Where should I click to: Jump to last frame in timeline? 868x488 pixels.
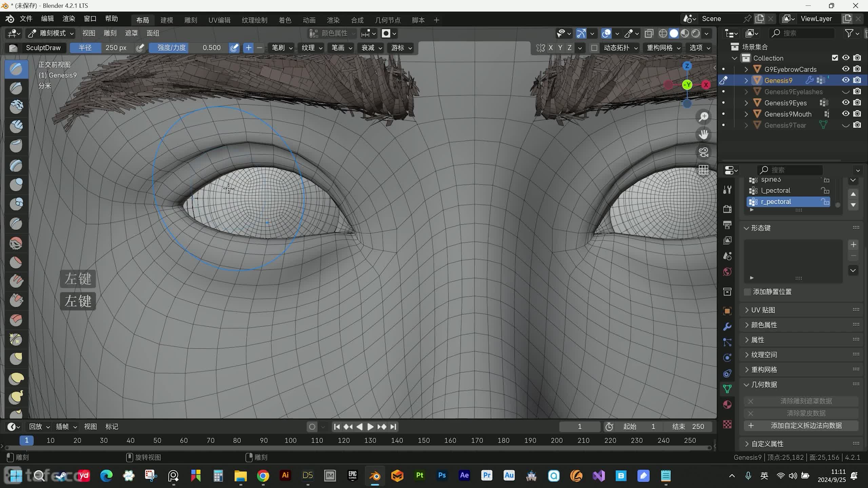click(x=393, y=427)
